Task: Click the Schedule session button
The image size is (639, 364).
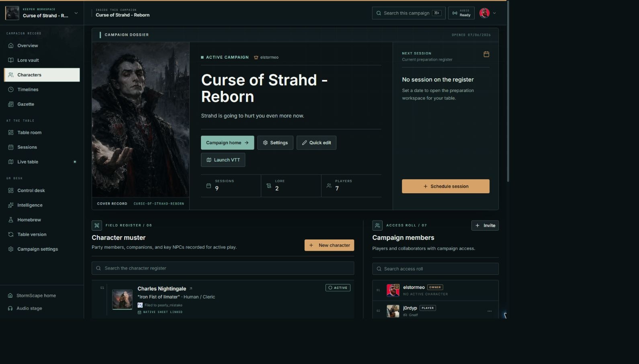Action: (446, 186)
